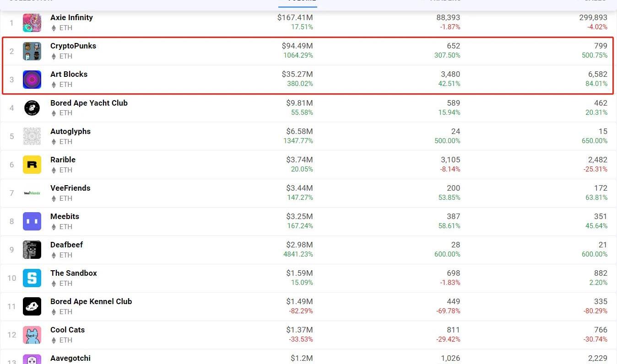Click the 3,105 traders count
The height and width of the screenshot is (364, 617).
[450, 160]
